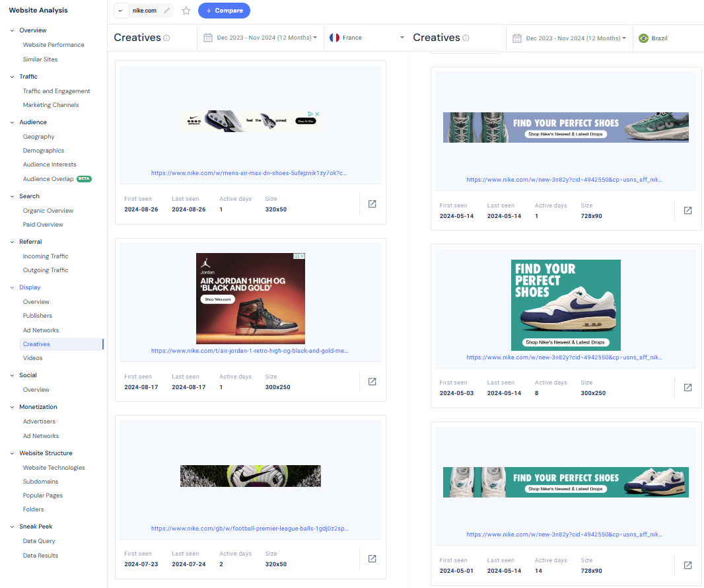
Task: Open the France country dropdown
Action: 367,38
